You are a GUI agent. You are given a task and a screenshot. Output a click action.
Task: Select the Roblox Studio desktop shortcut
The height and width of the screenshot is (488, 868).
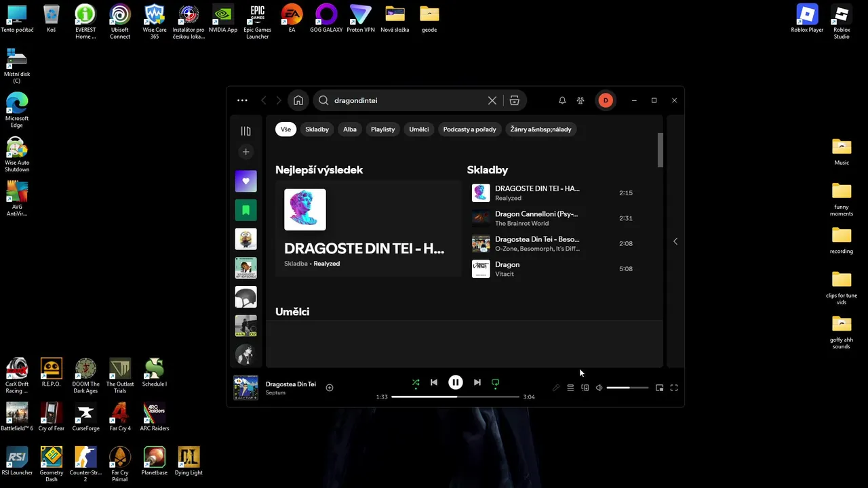pyautogui.click(x=842, y=22)
